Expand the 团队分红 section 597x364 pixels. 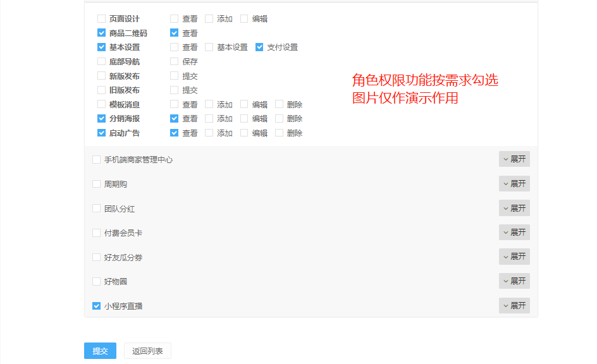point(514,208)
